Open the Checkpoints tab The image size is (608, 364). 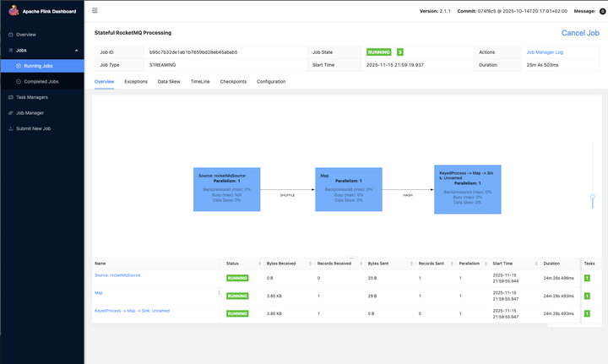point(233,81)
